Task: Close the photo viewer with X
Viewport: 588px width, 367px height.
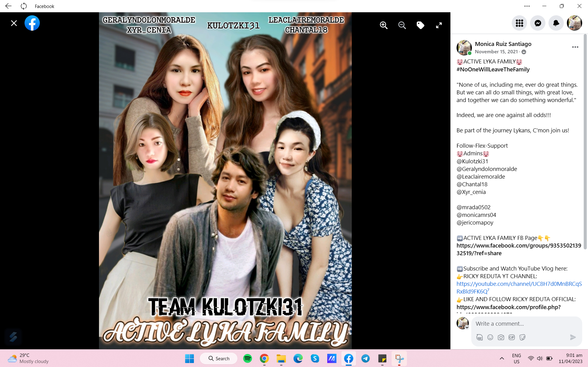Action: point(14,23)
